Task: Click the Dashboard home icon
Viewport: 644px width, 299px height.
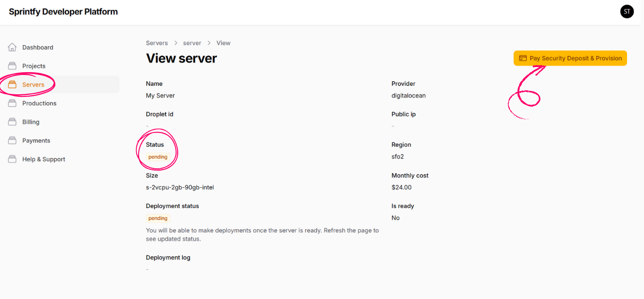Action: pos(13,47)
